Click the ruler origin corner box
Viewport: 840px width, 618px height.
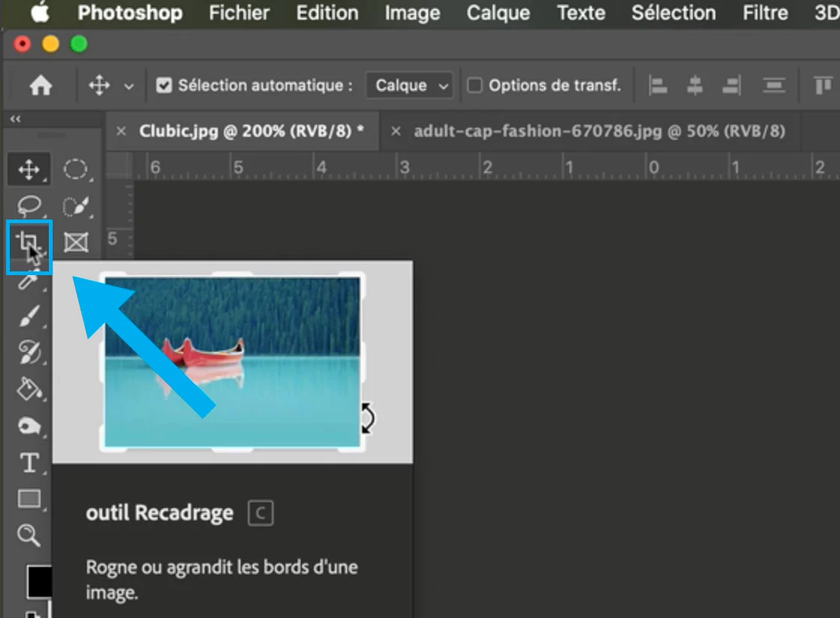(x=119, y=165)
